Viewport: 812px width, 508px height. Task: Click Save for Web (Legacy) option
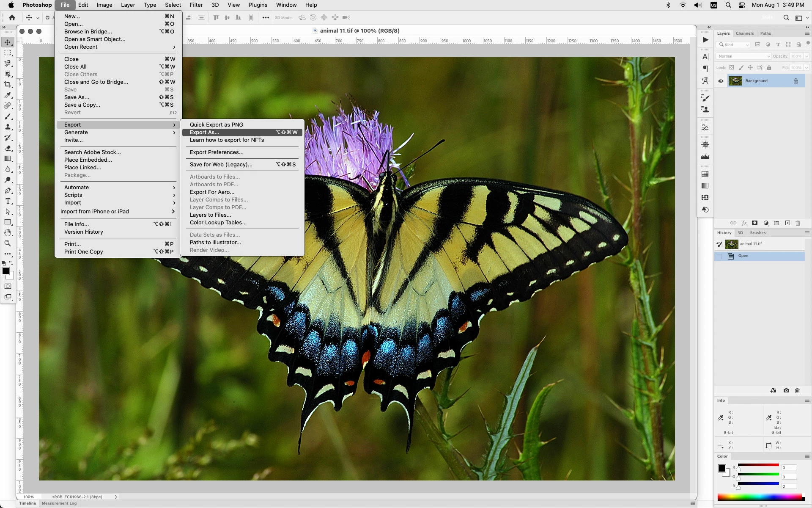point(221,165)
